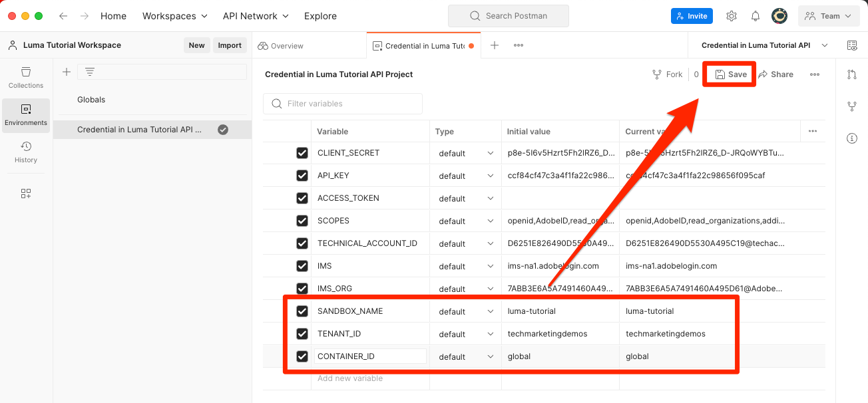868x403 pixels.
Task: Open the Explore page
Action: 320,16
